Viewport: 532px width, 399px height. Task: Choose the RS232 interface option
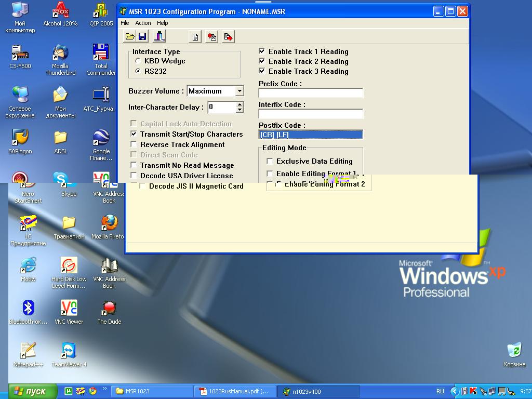tap(138, 71)
